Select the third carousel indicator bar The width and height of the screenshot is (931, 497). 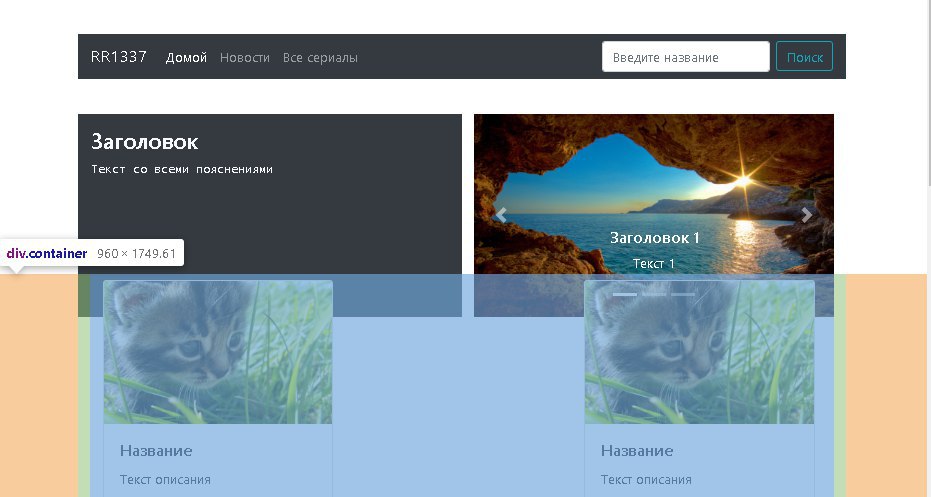pyautogui.click(x=683, y=295)
